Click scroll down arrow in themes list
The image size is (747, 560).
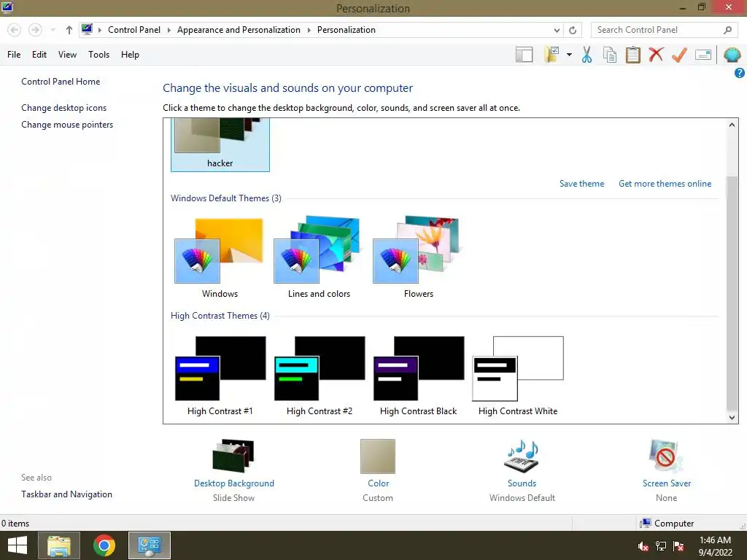pyautogui.click(x=732, y=418)
